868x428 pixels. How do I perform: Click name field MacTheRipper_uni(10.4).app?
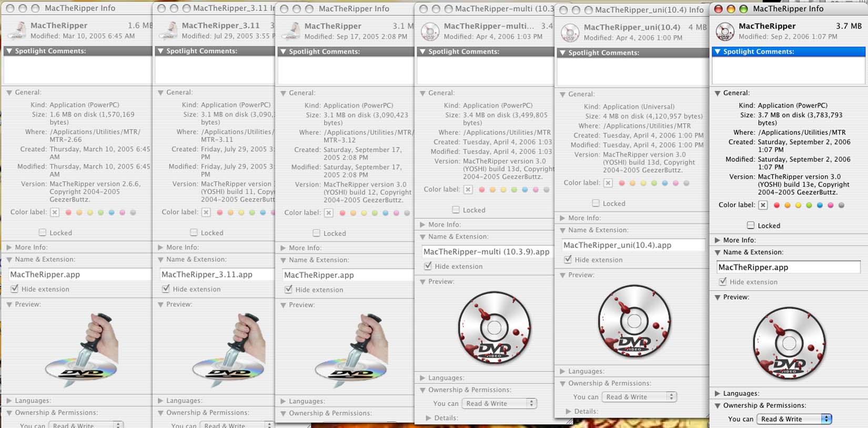click(x=633, y=245)
